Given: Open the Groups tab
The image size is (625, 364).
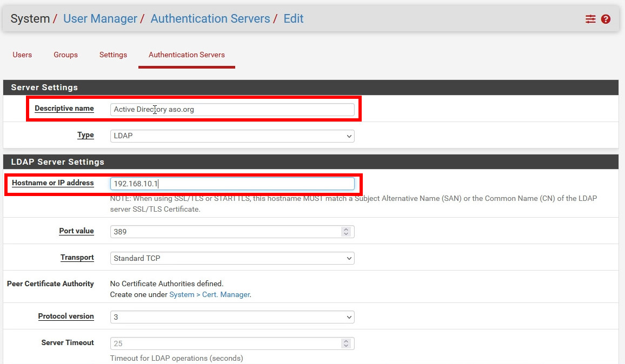Looking at the screenshot, I should coord(65,55).
